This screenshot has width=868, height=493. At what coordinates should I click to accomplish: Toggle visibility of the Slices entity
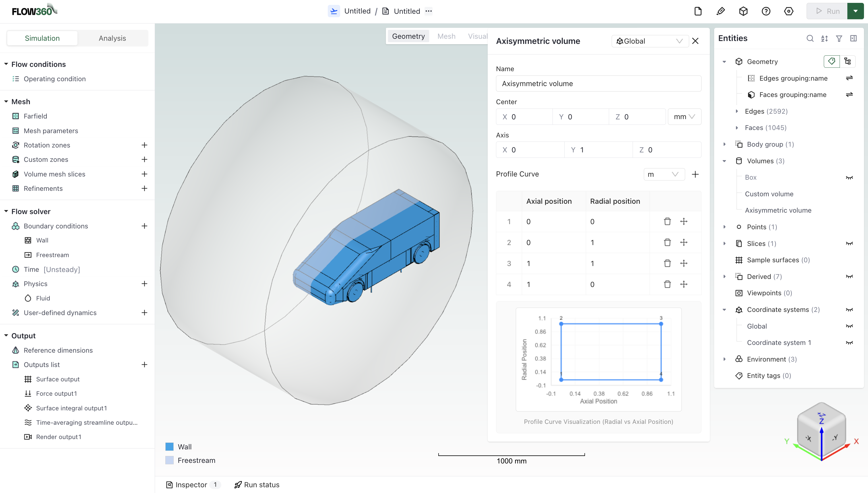click(849, 243)
